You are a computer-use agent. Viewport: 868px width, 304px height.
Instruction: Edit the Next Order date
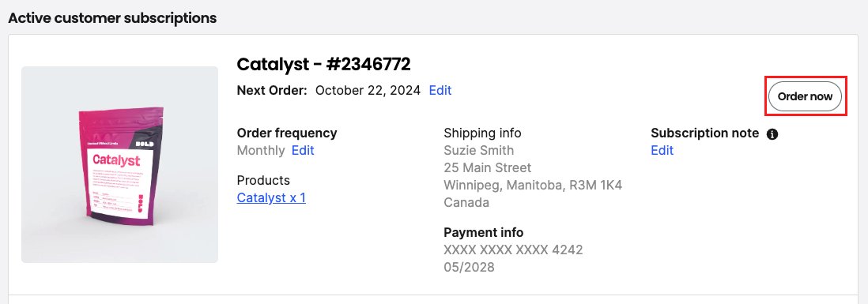[440, 90]
